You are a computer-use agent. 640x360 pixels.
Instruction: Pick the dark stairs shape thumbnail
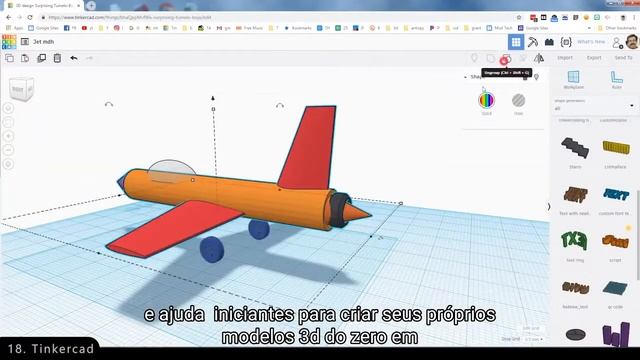click(x=575, y=148)
